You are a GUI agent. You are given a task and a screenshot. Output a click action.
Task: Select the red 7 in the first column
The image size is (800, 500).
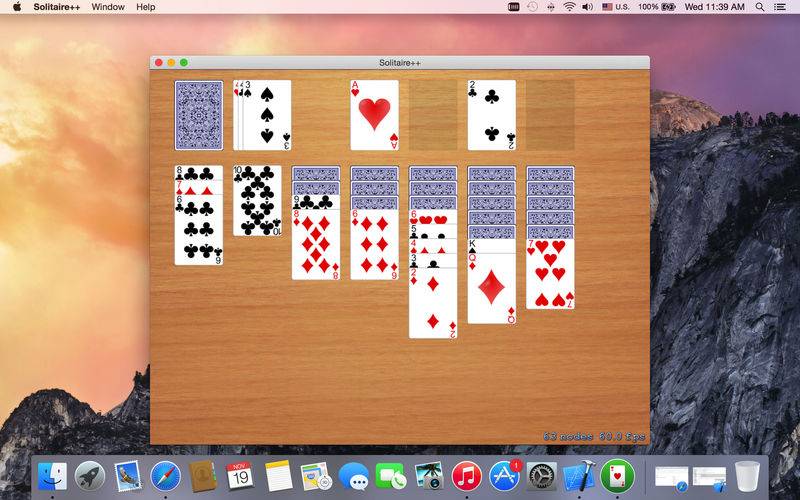198,188
